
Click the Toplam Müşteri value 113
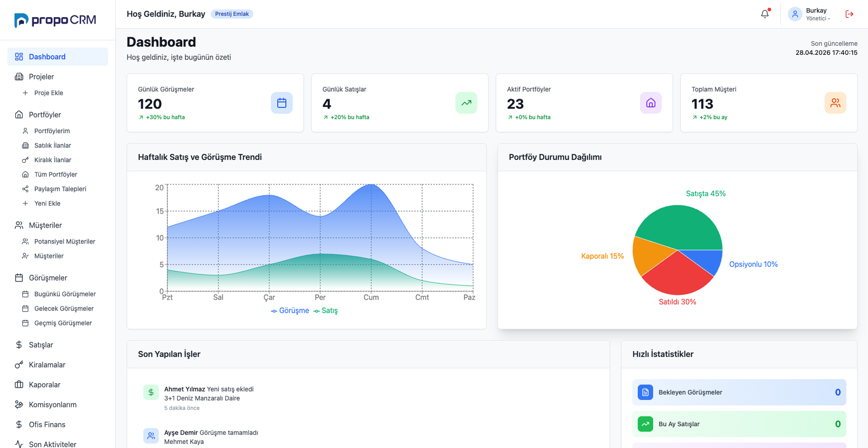point(702,104)
